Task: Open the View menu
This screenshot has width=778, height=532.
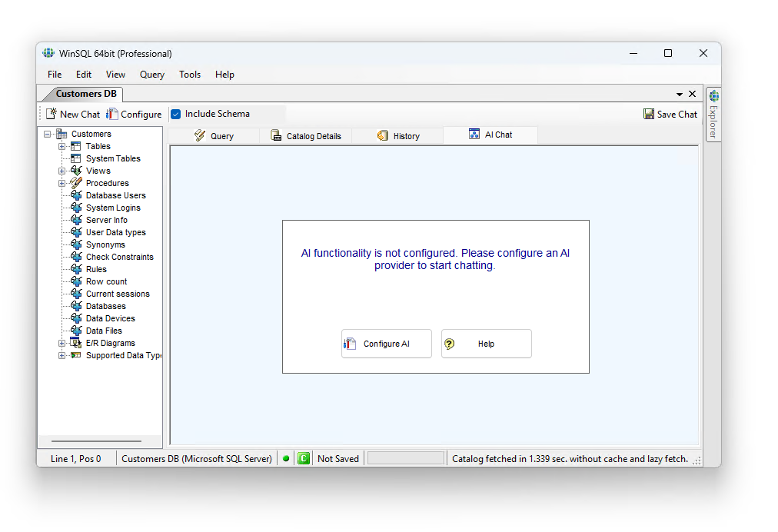Action: coord(115,75)
